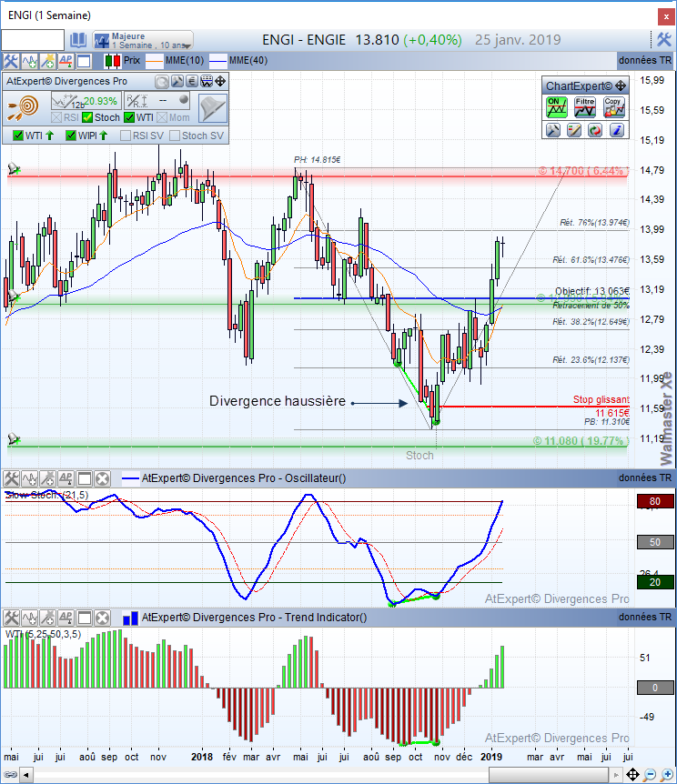Screen dimensions: 677x784
Task: Open tools icon on Oscillateur pane toolbar
Action: [x=12, y=479]
